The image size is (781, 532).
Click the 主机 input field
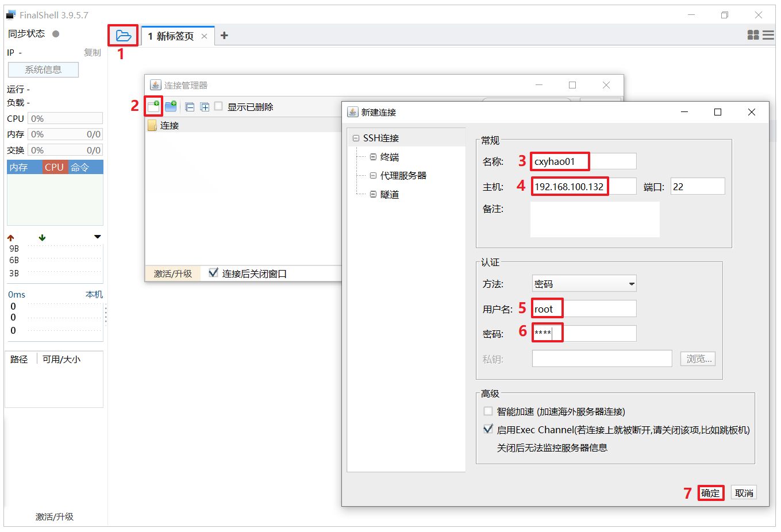[x=584, y=186]
